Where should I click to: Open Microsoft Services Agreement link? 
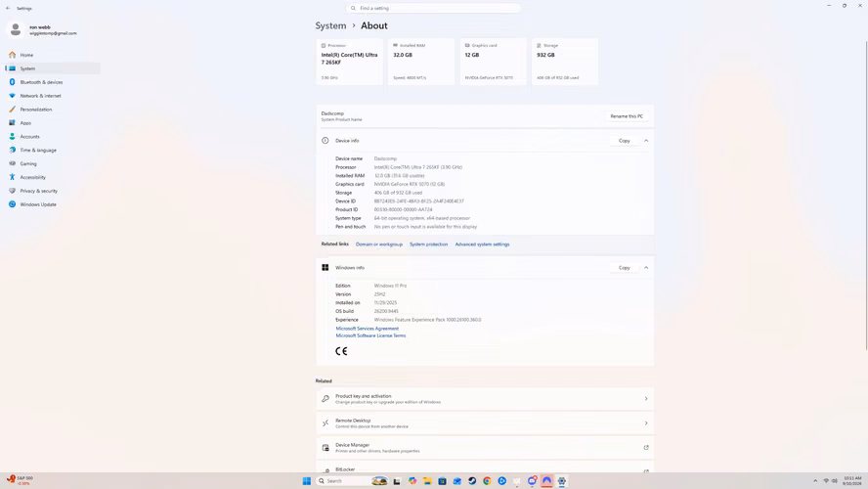pos(367,329)
